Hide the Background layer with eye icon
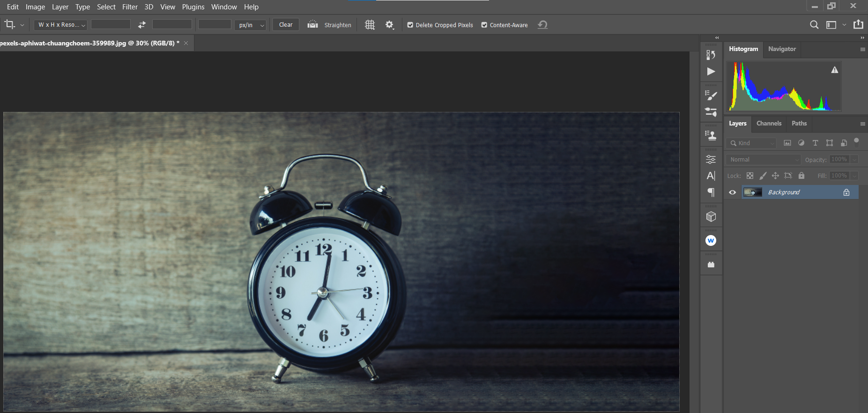868x413 pixels. click(x=733, y=192)
